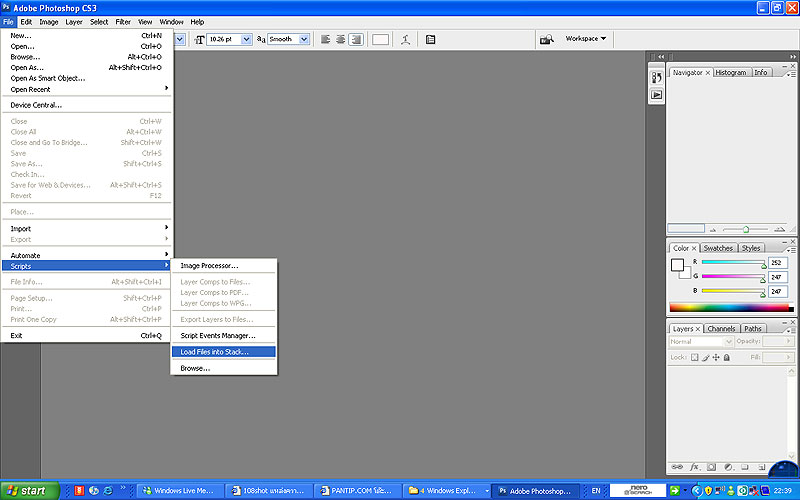
Task: Select the left align text icon
Action: pos(326,39)
